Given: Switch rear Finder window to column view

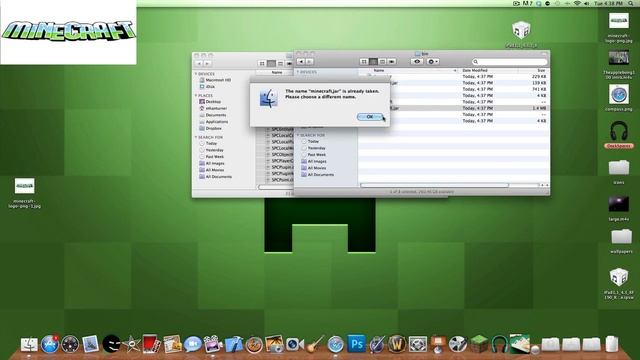Looking at the screenshot, I should point(280,63).
